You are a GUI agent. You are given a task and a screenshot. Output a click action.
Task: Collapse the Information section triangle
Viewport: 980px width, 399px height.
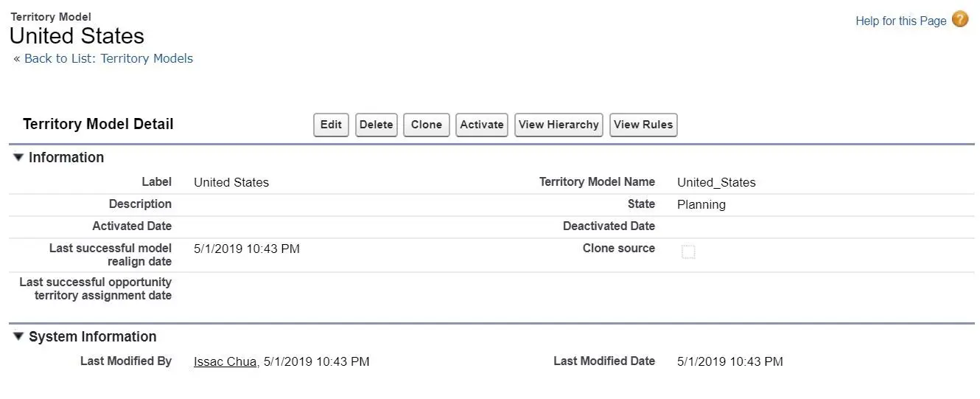pyautogui.click(x=18, y=157)
